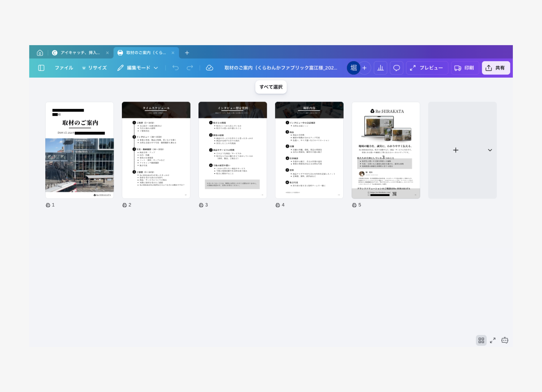
Task: Click the 印刷 print button
Action: tap(464, 68)
